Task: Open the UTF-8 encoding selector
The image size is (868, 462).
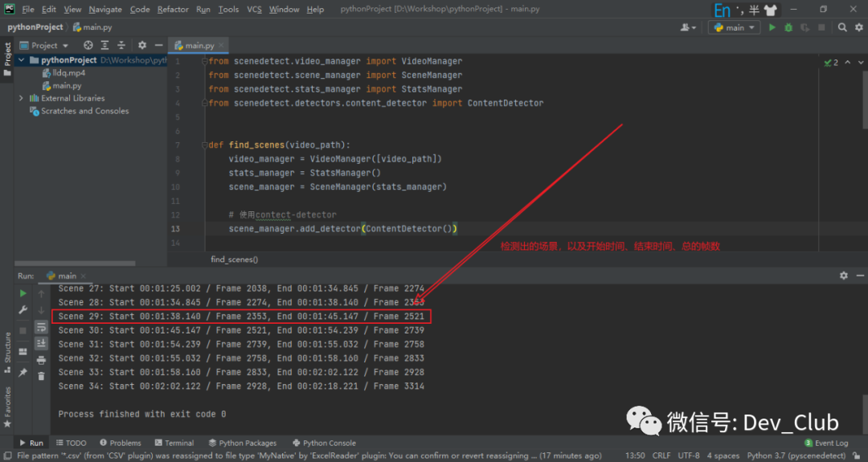Action: pyautogui.click(x=689, y=456)
